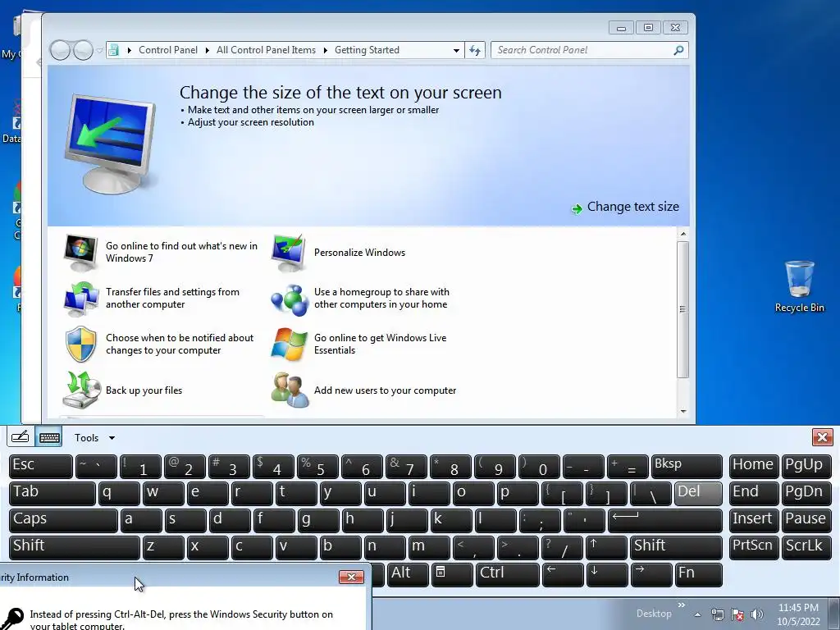Click the Control Panel address bar icon
Viewport: 840px width, 630px height.
(113, 50)
